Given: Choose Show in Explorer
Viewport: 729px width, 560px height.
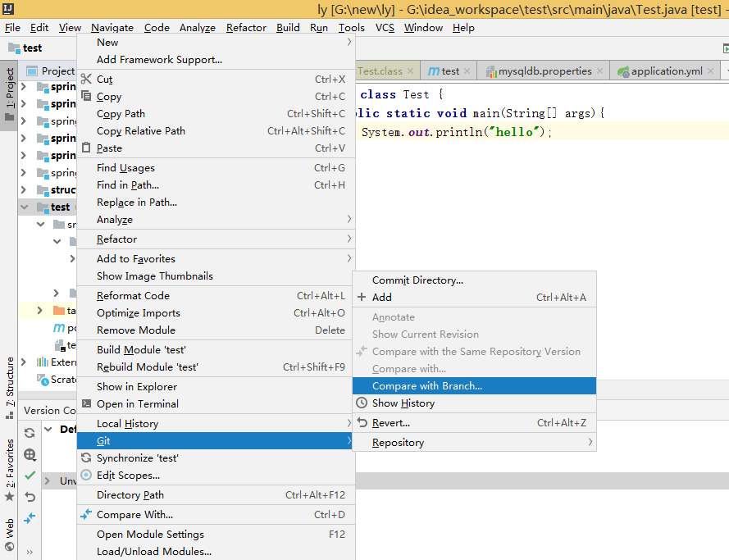Looking at the screenshot, I should pyautogui.click(x=216, y=387).
